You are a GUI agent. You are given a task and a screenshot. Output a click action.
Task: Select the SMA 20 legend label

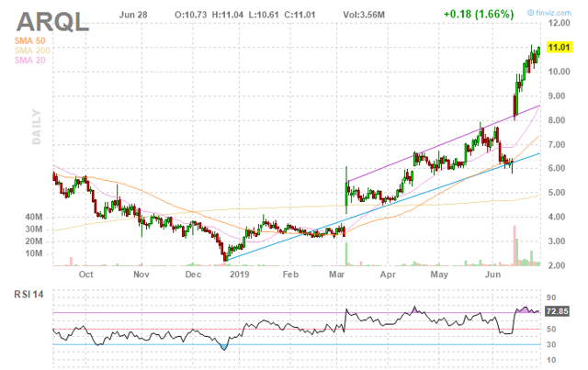pos(30,60)
